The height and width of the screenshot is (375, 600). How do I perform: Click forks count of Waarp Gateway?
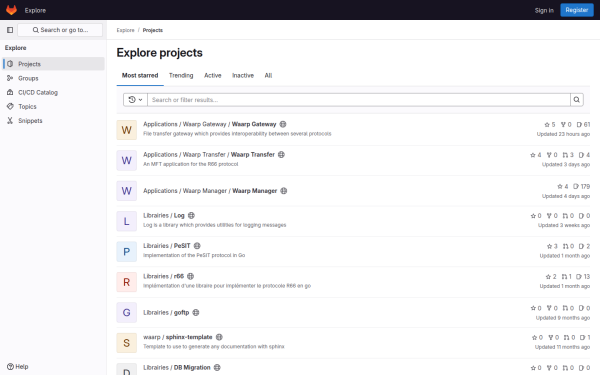566,124
